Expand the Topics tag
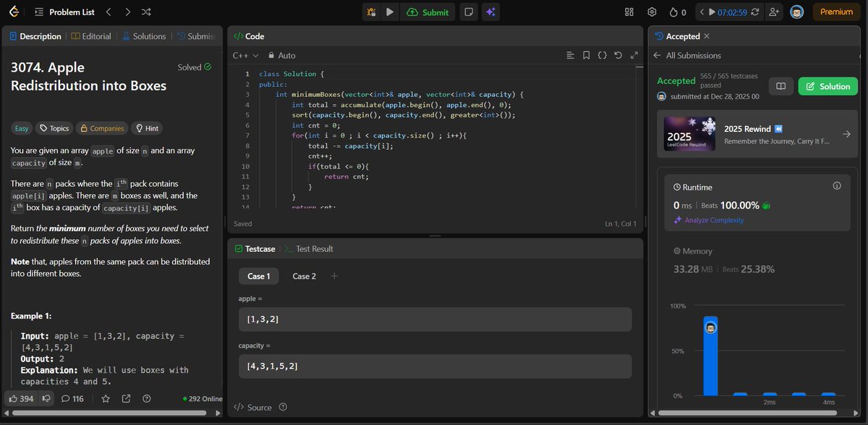Image resolution: width=868 pixels, height=425 pixels. point(55,128)
